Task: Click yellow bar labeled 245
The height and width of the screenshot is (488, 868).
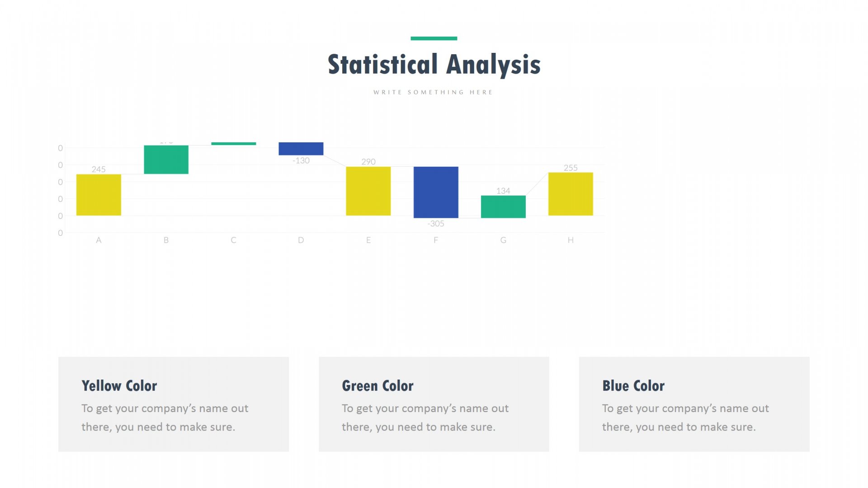Action: pos(99,195)
